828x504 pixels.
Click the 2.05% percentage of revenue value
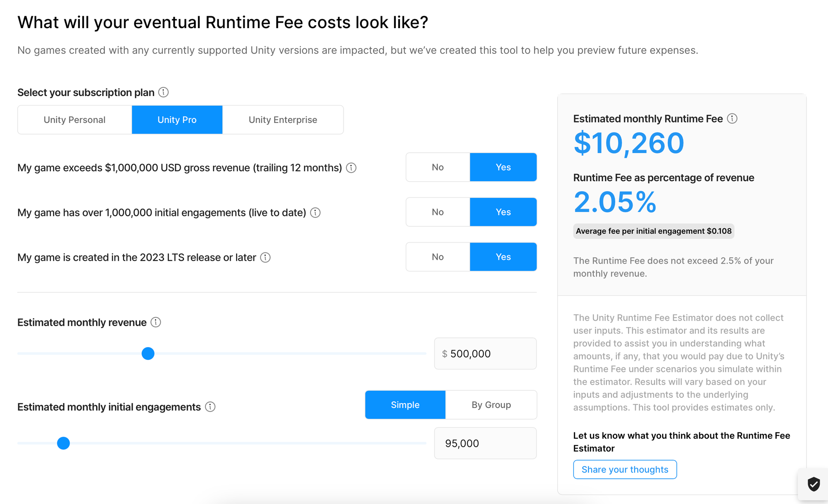point(615,202)
